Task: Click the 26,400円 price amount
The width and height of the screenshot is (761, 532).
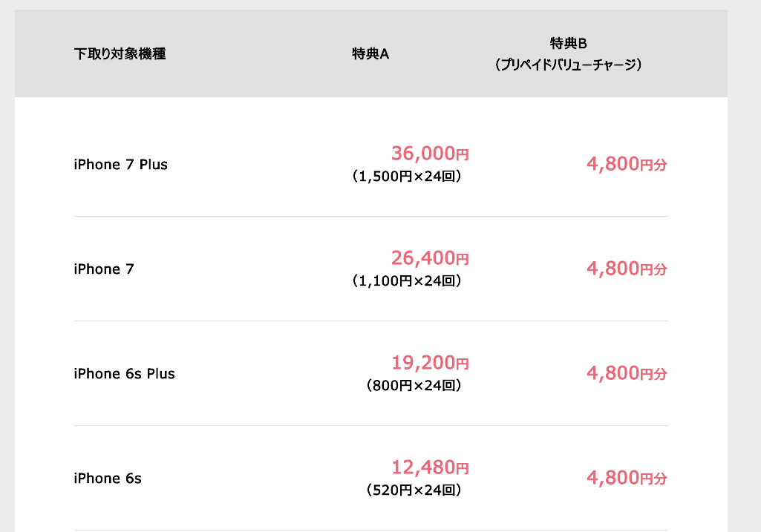Action: click(x=430, y=258)
